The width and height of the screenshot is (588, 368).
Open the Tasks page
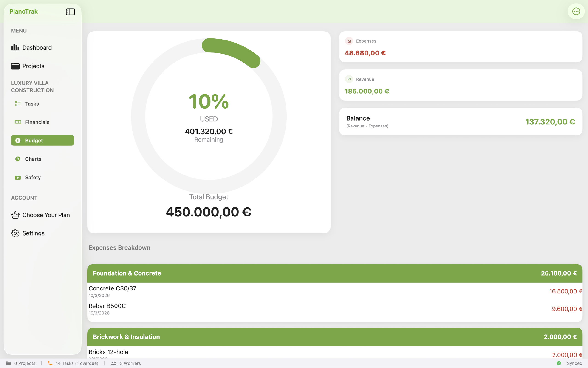42,104
